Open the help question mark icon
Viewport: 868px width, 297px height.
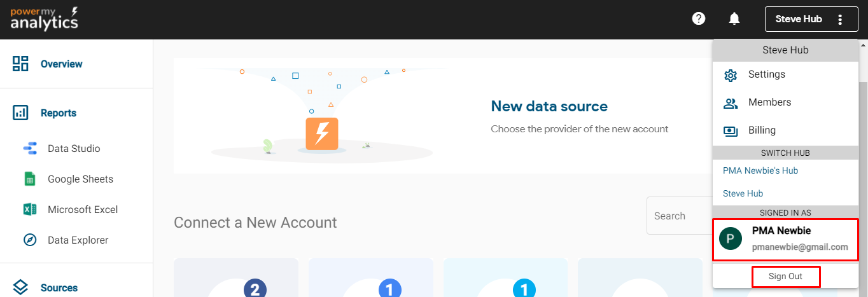pyautogui.click(x=699, y=18)
